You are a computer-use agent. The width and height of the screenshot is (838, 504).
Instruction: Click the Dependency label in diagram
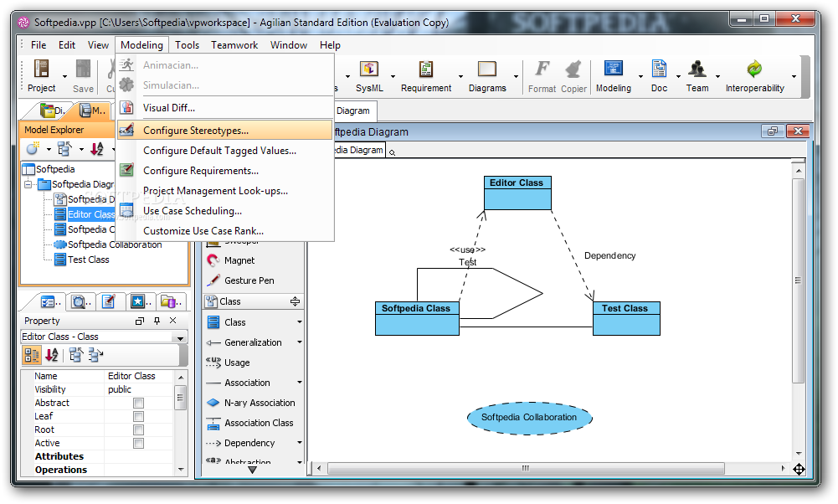pos(609,255)
